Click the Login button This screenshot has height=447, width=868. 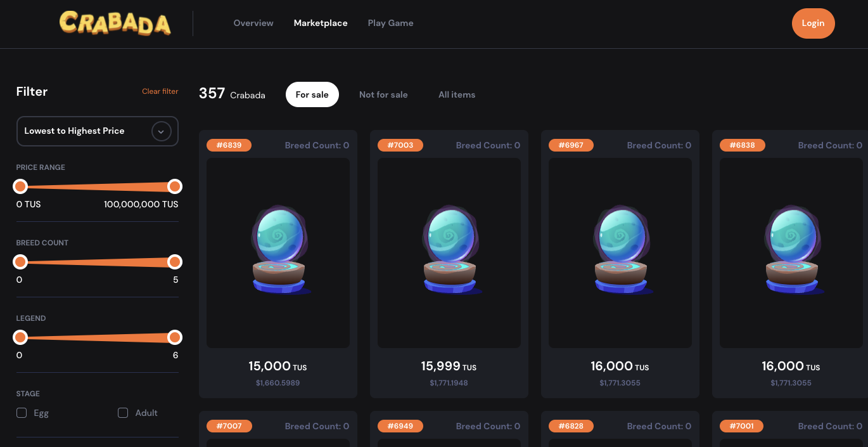tap(813, 23)
